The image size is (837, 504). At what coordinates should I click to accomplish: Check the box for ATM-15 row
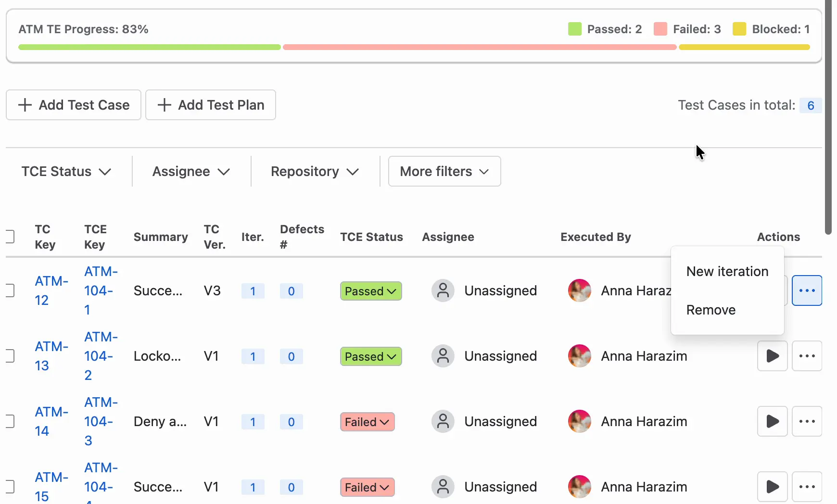click(10, 487)
